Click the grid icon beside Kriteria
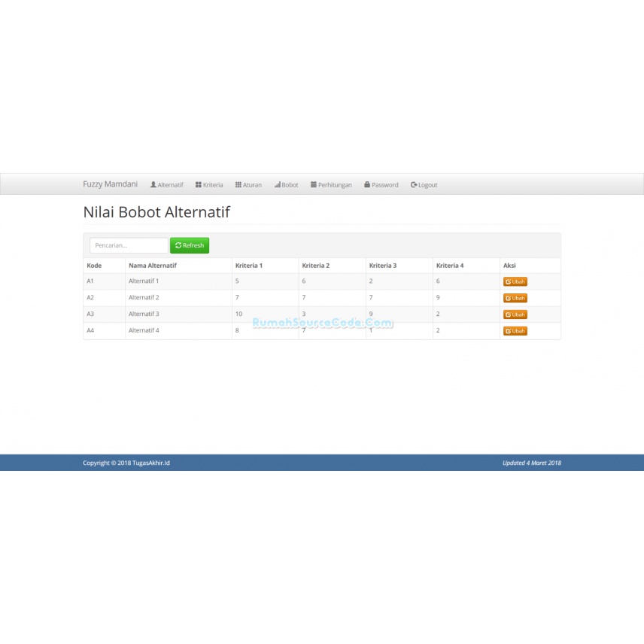Screen dimensions: 644x644 199,184
